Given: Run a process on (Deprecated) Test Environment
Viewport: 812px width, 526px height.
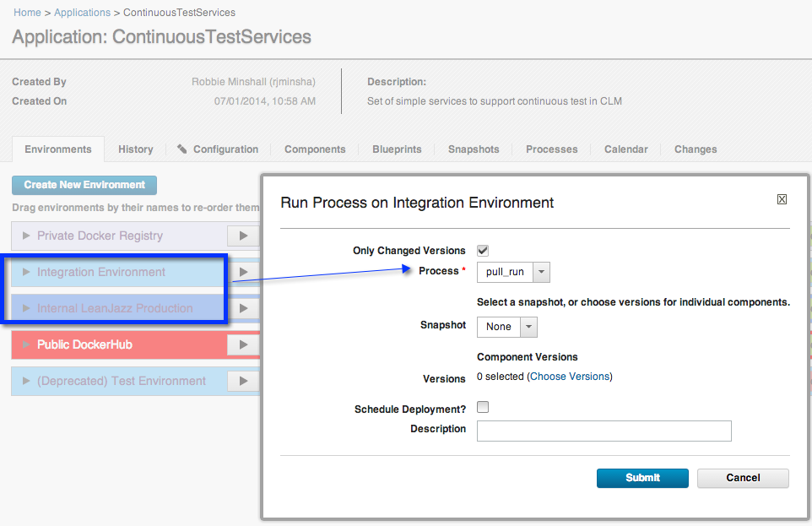Looking at the screenshot, I should 243,381.
